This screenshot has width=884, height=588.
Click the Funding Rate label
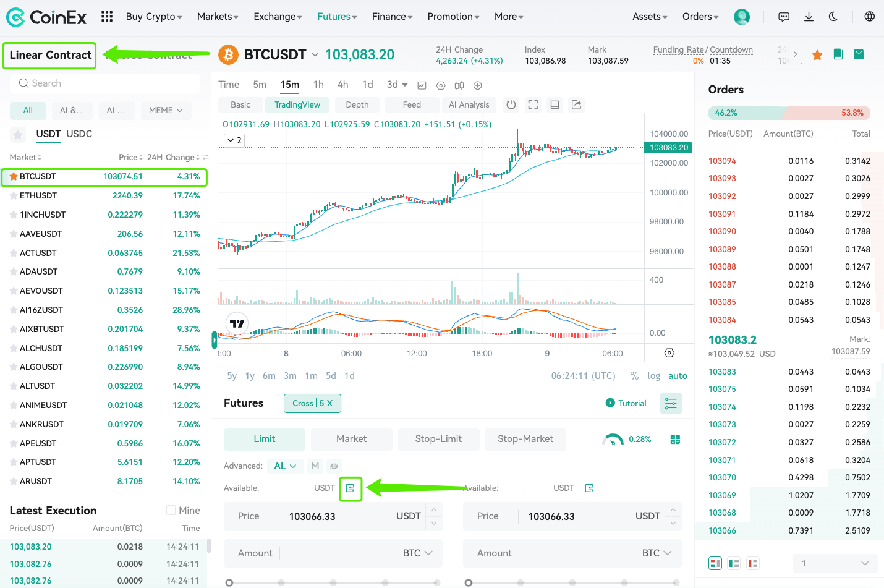click(x=679, y=50)
